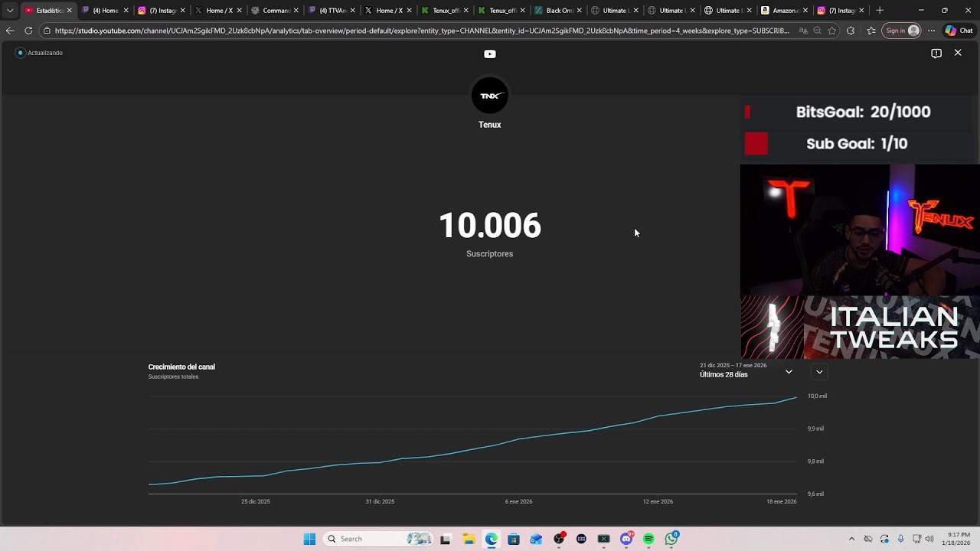Click the 31 dic 2025 axis label
Image resolution: width=980 pixels, height=551 pixels.
point(380,501)
